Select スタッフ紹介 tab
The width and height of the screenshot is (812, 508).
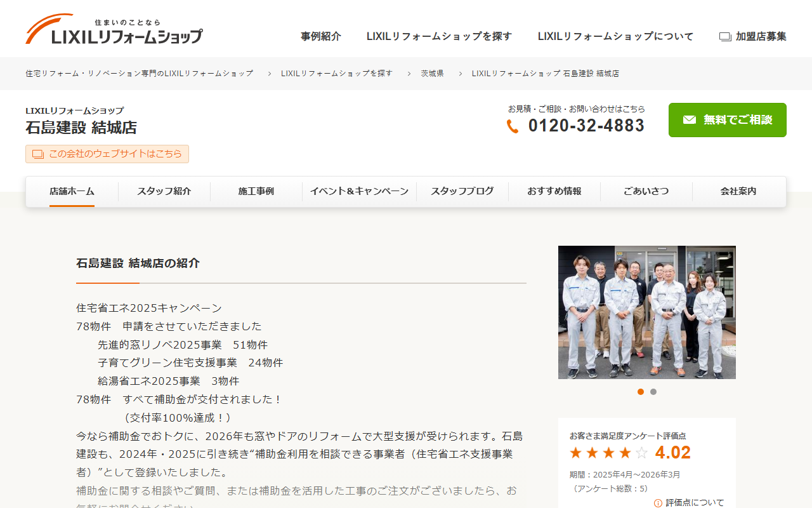pos(164,191)
